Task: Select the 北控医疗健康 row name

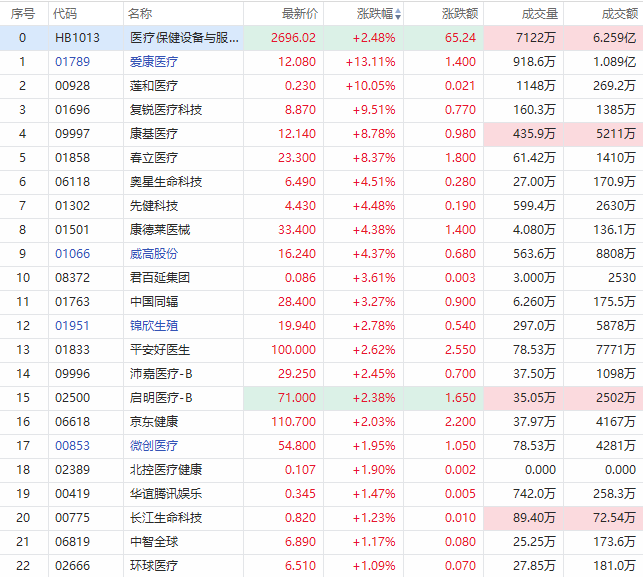Action: pos(166,470)
